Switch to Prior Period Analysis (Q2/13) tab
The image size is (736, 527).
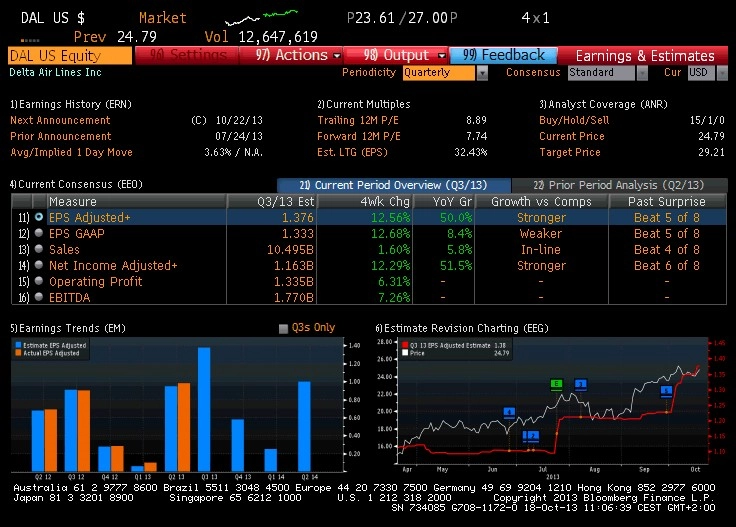(619, 185)
